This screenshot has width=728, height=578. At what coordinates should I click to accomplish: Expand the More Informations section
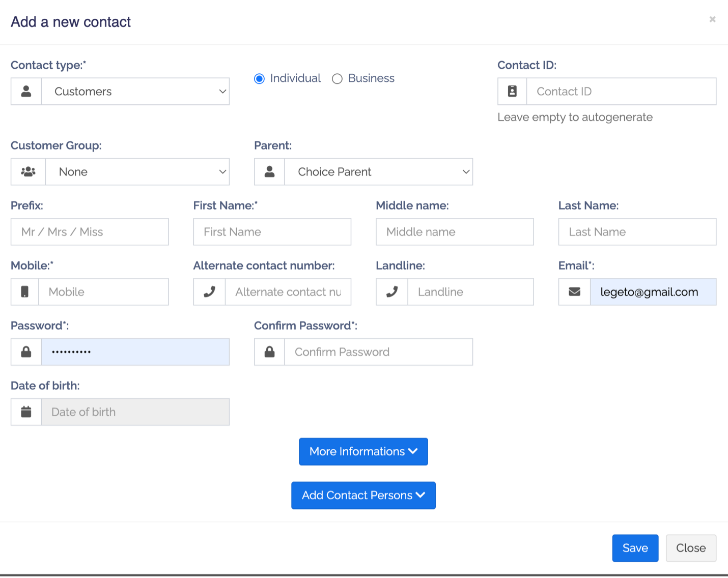tap(363, 452)
